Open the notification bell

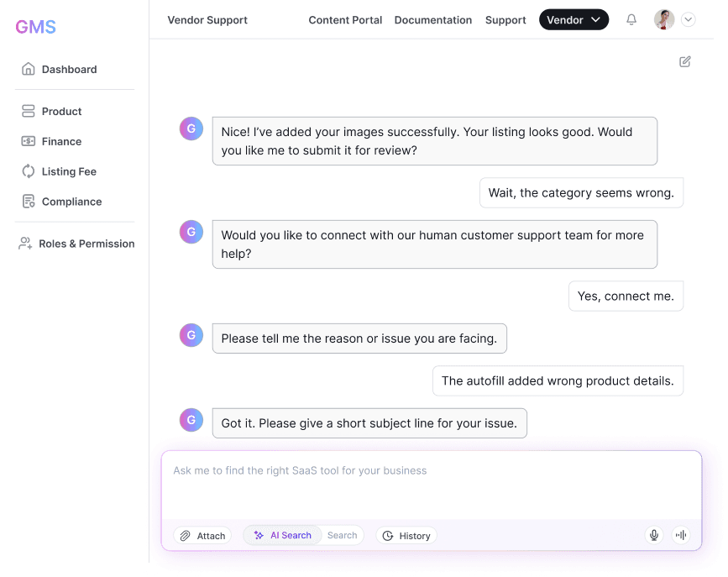coord(631,19)
